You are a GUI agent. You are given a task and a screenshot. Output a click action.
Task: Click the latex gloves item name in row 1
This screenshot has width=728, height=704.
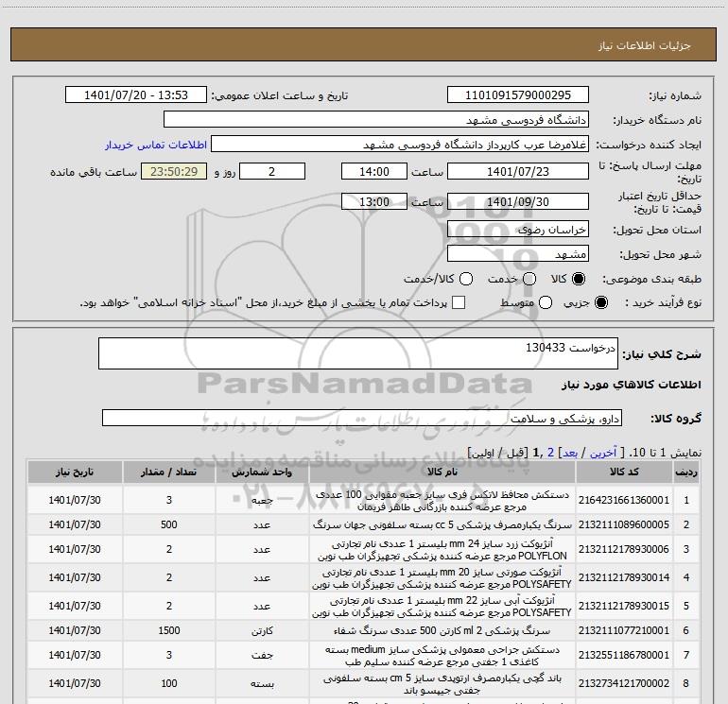tap(442, 500)
